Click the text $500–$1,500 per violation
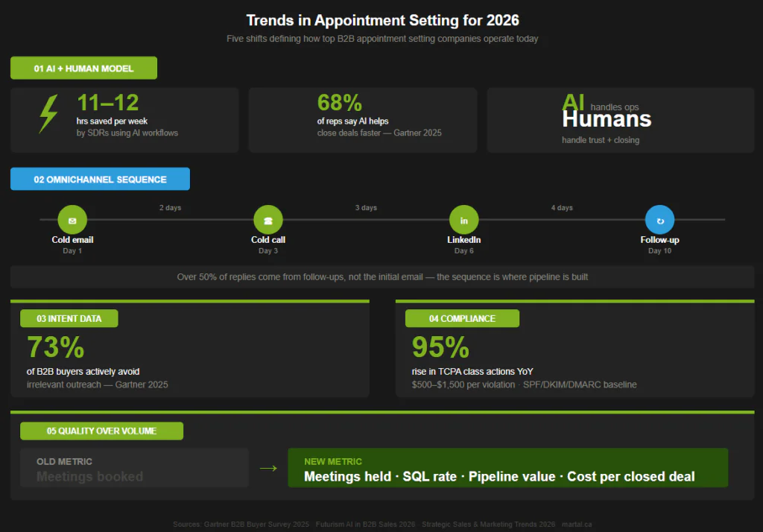The width and height of the screenshot is (763, 532). coord(463,384)
